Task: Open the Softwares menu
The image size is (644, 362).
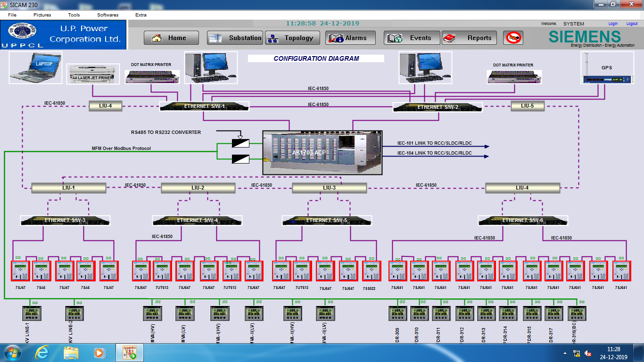Action: pos(108,15)
